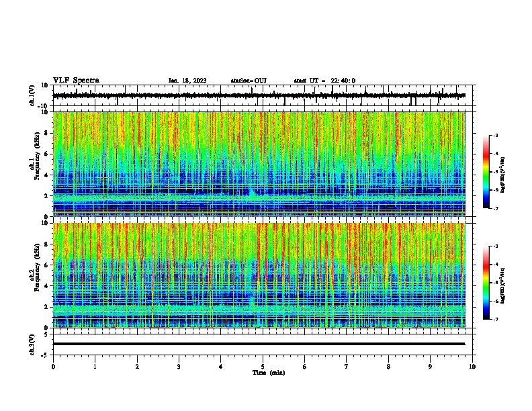Click the ch.3 flat voltage trace line
This screenshot has height=411, width=532.
pos(259,344)
